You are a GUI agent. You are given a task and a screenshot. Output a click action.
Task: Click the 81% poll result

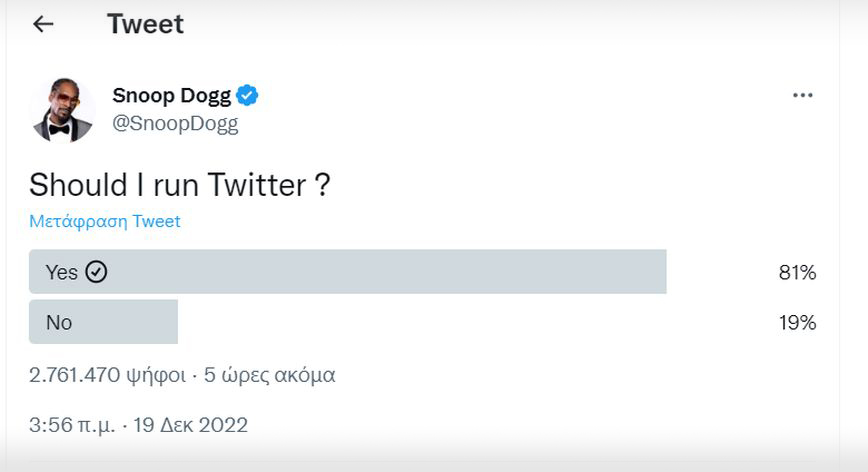click(x=797, y=272)
